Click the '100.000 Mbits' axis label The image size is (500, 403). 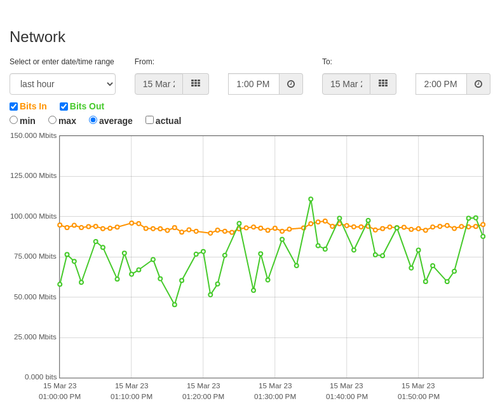tap(33, 216)
